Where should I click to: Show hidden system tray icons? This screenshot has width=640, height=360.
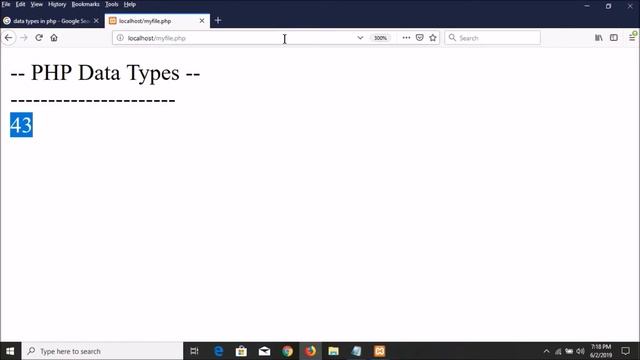pos(546,351)
